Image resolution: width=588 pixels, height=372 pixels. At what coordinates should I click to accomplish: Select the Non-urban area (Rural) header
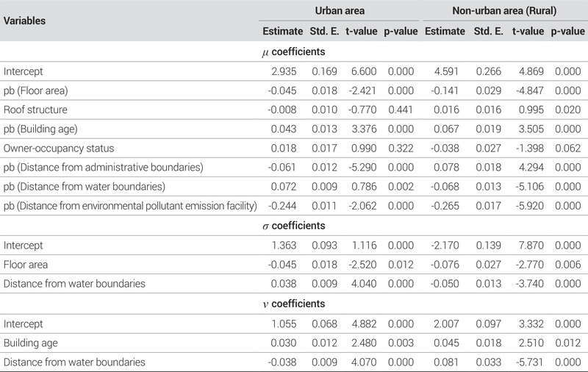point(503,12)
